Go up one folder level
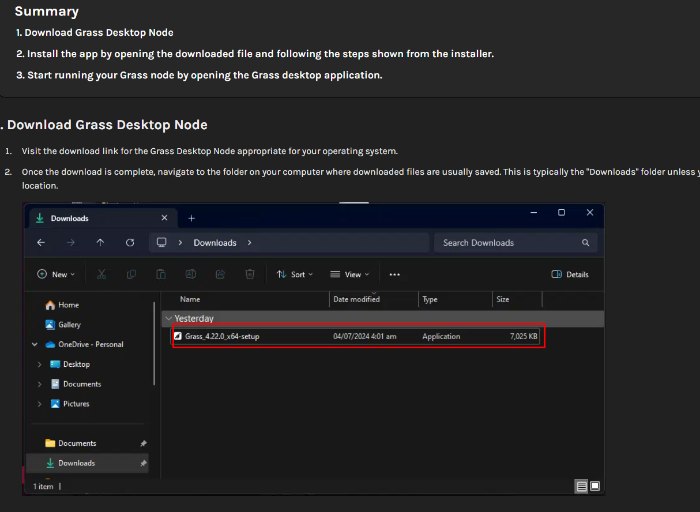The width and height of the screenshot is (700, 512). [100, 242]
